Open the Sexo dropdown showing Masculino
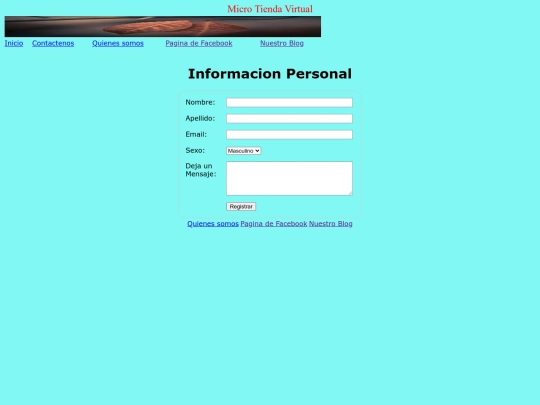Screen dimensions: 540x405 [x=243, y=151]
